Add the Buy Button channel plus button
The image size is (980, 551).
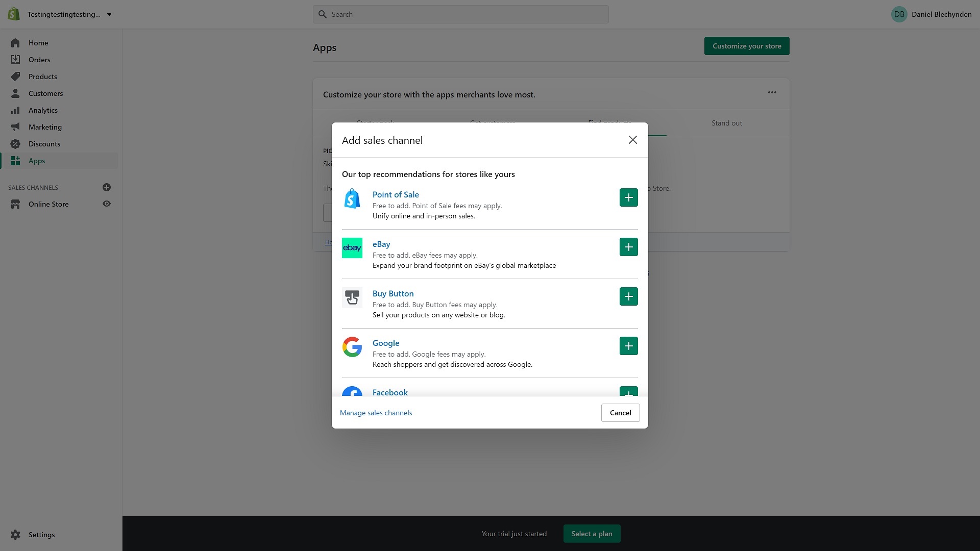point(628,296)
